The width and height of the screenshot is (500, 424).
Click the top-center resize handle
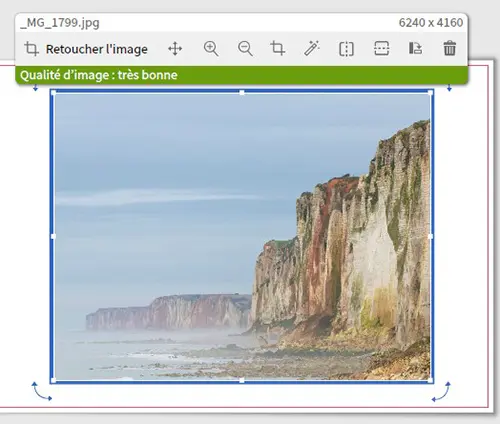[x=242, y=92]
